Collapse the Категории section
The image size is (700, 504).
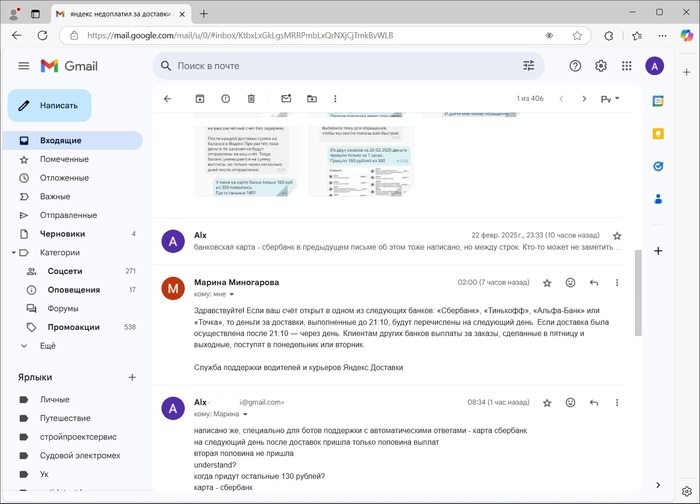14,253
